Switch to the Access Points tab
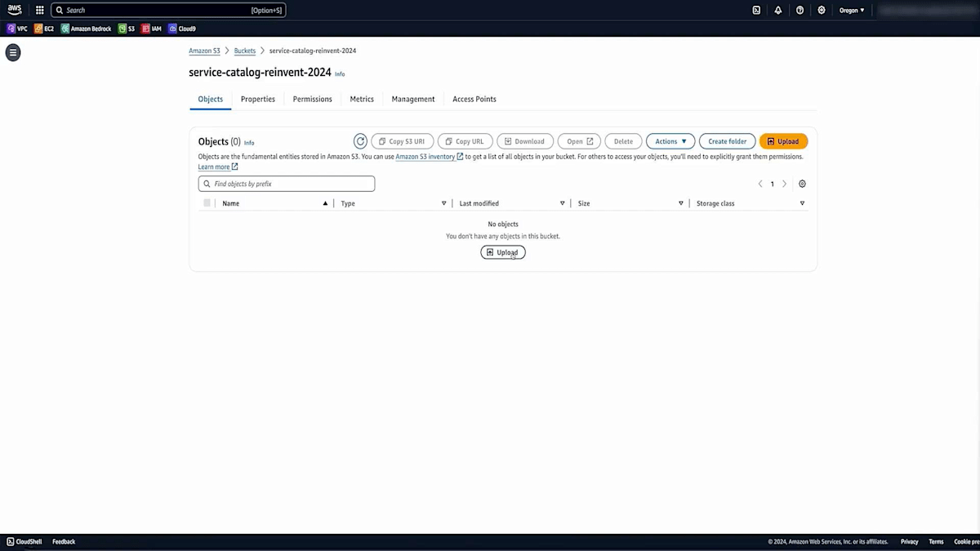 (x=474, y=99)
